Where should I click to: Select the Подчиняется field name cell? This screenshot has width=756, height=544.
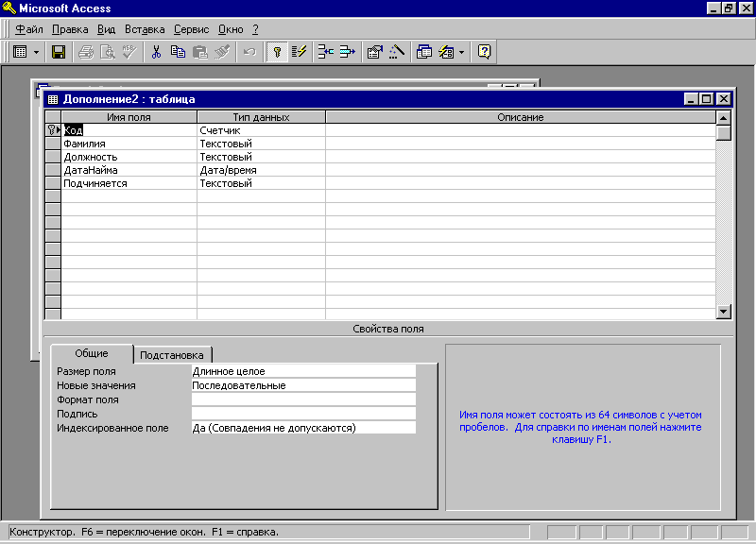129,183
